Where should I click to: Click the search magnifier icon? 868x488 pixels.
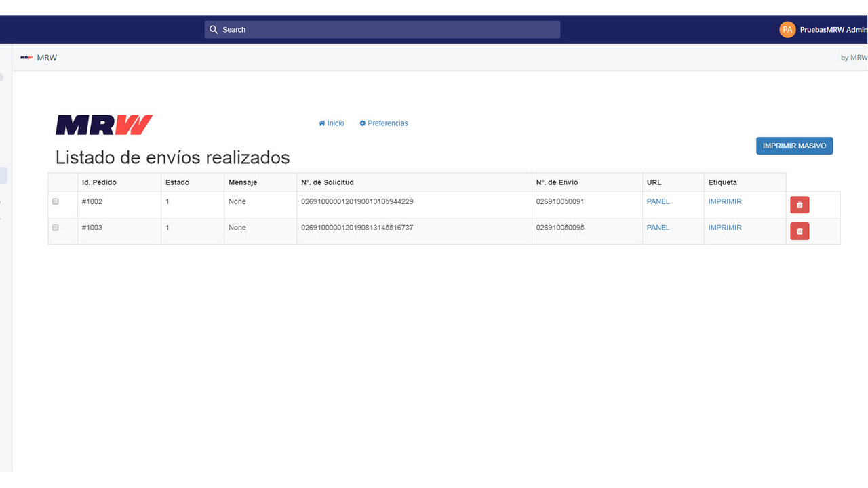[x=214, y=29]
